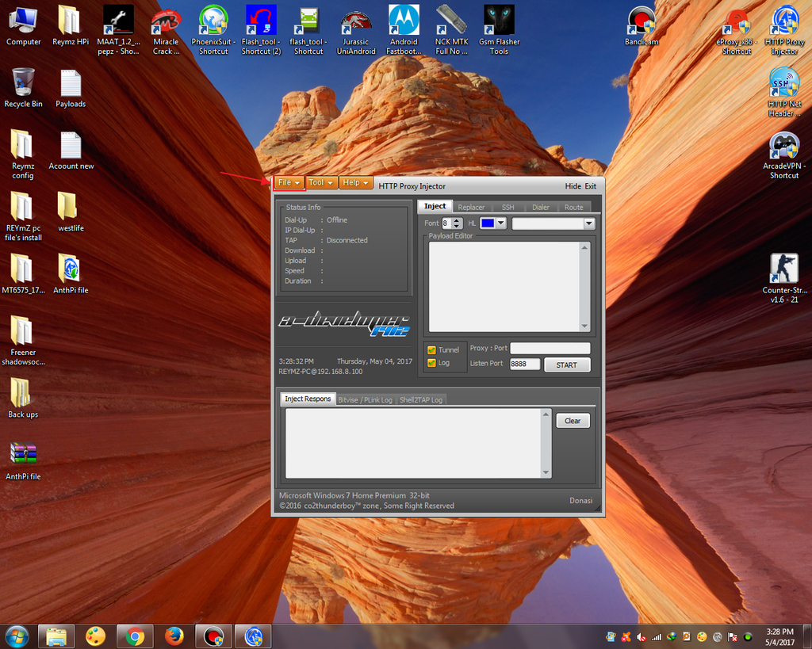812x649 pixels.
Task: Select the Bitvise / PLink Log tab
Action: tap(365, 399)
